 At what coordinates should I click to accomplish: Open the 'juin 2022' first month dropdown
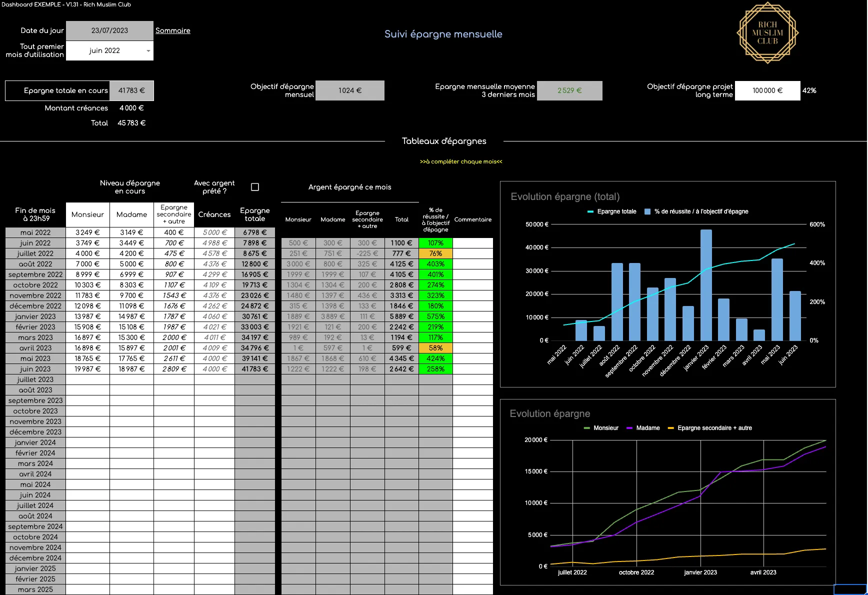[x=148, y=51]
